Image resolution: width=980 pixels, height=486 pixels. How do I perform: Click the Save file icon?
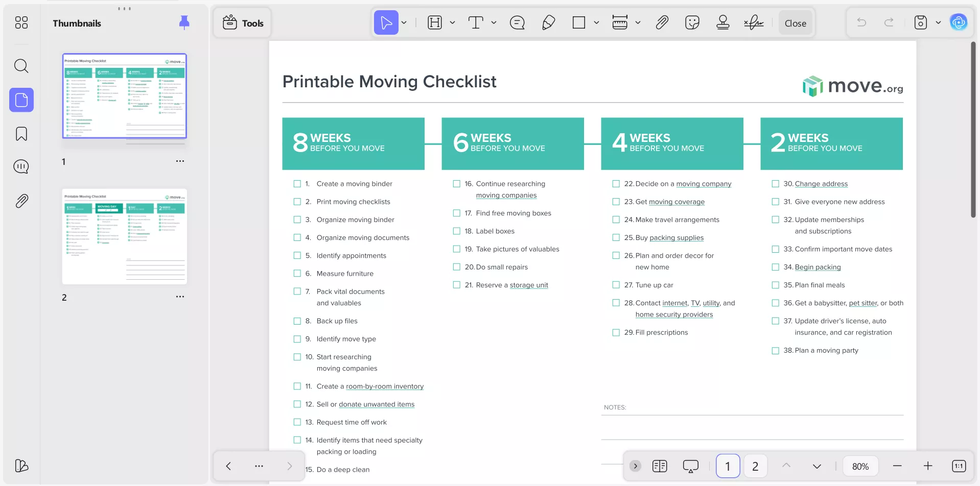pyautogui.click(x=921, y=22)
